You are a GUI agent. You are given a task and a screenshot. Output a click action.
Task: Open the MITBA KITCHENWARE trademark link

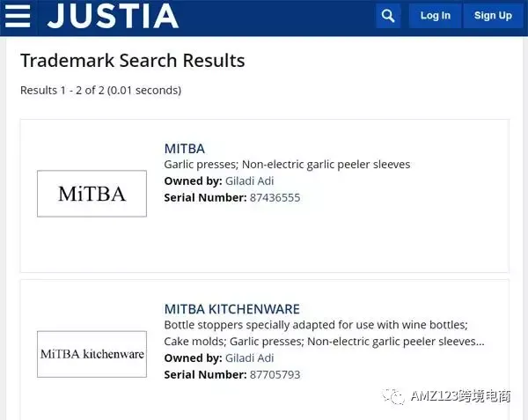[x=231, y=309]
